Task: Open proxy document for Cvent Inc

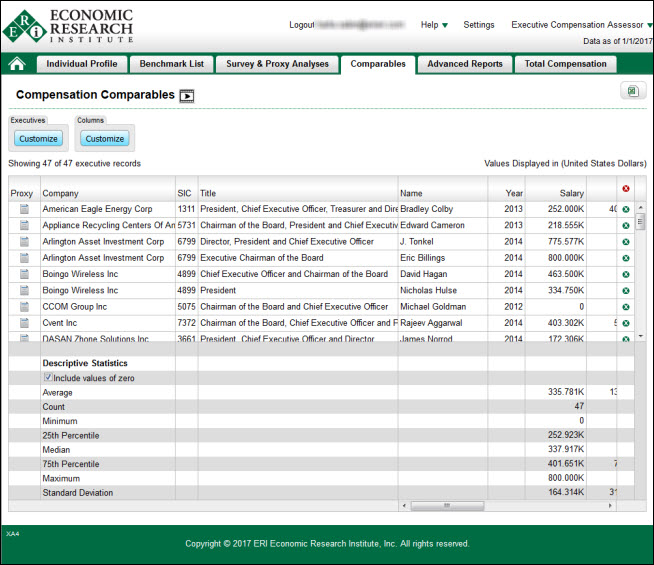Action: point(24,323)
